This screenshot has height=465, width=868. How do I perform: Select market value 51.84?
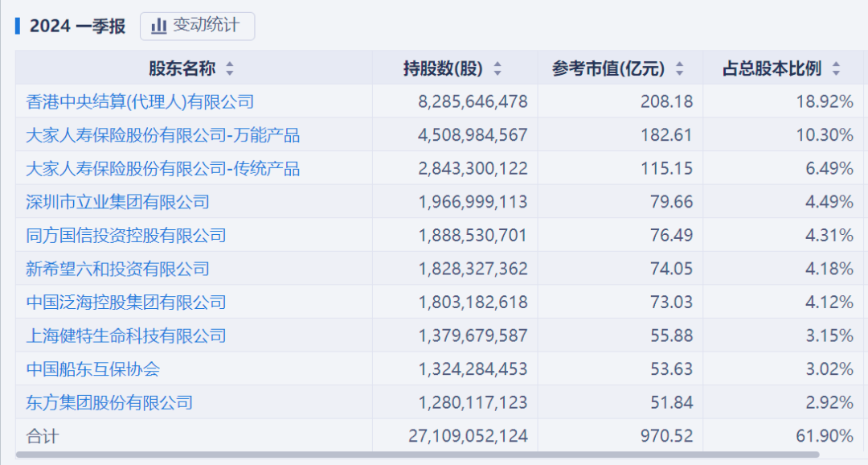[x=671, y=402]
